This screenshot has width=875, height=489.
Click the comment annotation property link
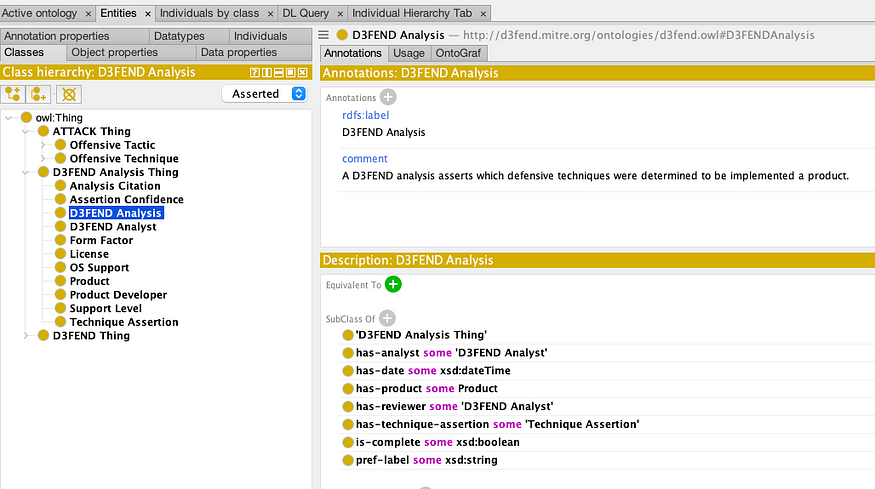(x=364, y=159)
